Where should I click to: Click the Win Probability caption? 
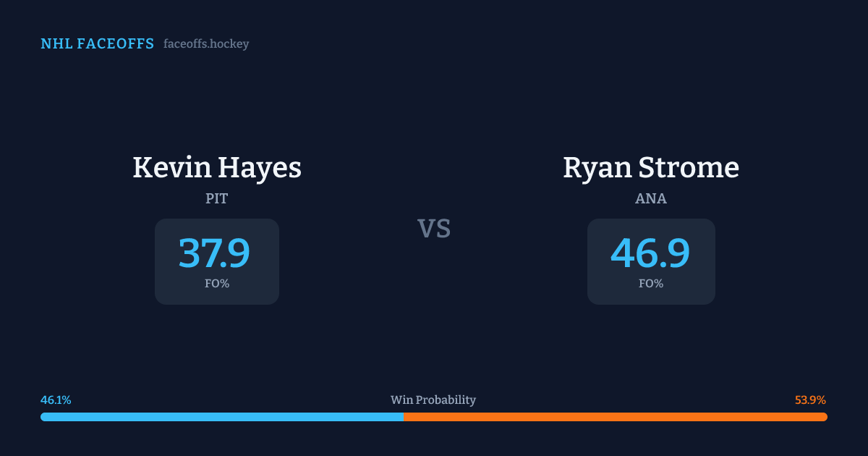tap(433, 400)
